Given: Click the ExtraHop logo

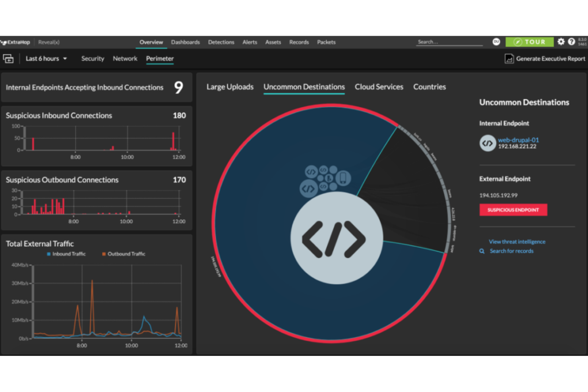Looking at the screenshot, I should coord(15,42).
